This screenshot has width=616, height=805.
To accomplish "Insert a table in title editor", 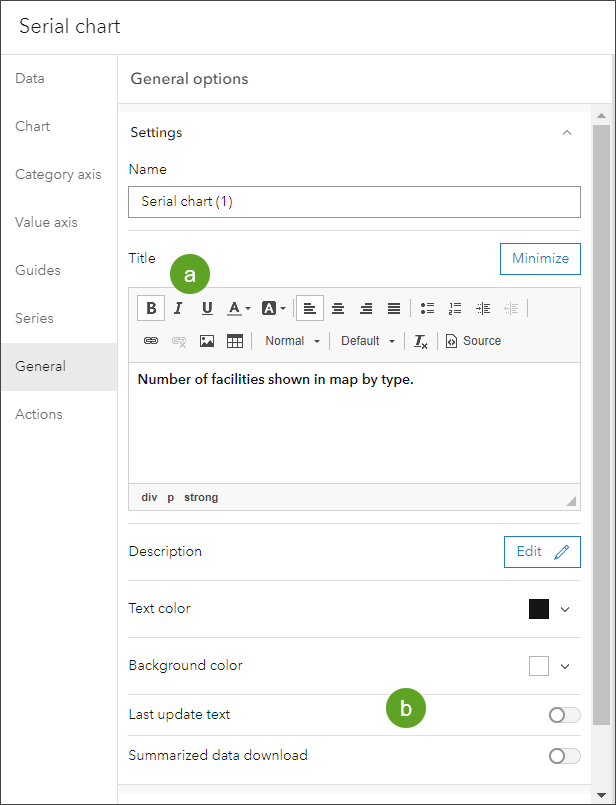I will [x=235, y=341].
